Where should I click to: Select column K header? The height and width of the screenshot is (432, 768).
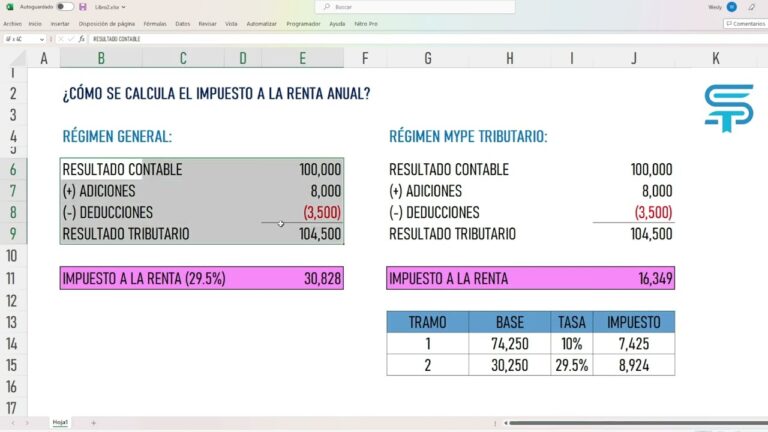click(716, 58)
